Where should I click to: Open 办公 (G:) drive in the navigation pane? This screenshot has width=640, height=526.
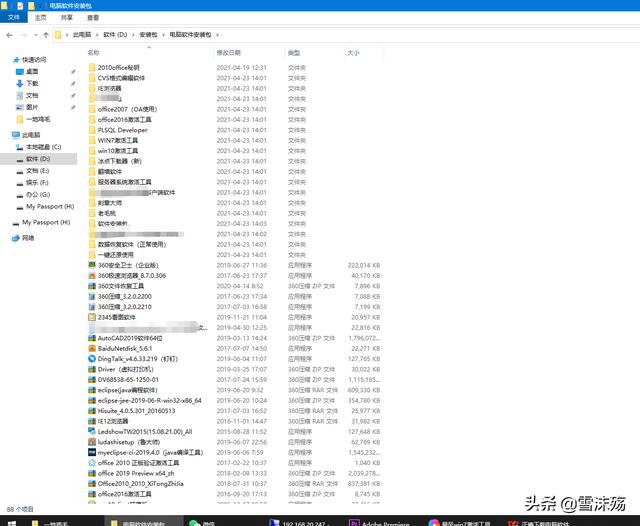coord(38,195)
